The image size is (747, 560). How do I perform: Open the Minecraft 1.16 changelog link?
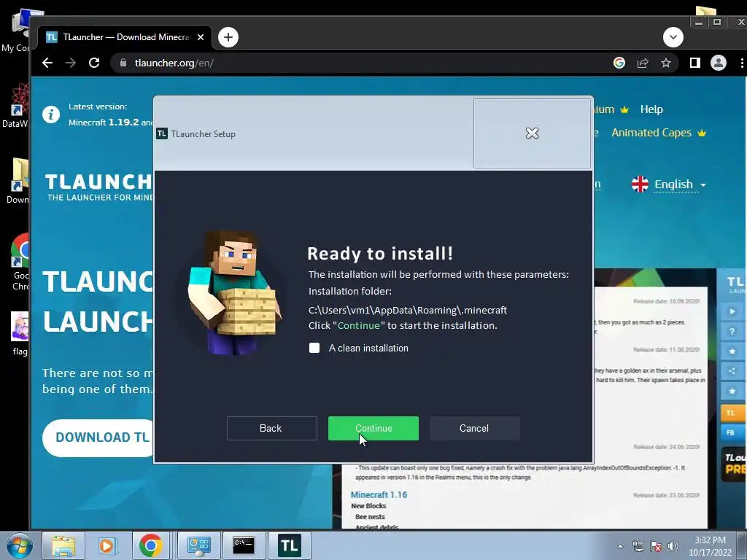[x=379, y=495]
